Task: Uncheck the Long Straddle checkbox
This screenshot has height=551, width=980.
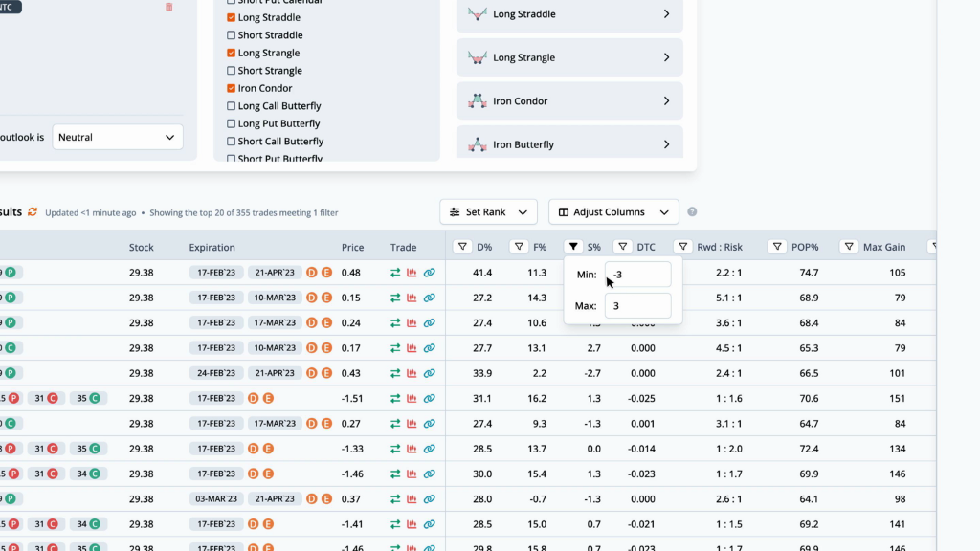Action: point(232,17)
